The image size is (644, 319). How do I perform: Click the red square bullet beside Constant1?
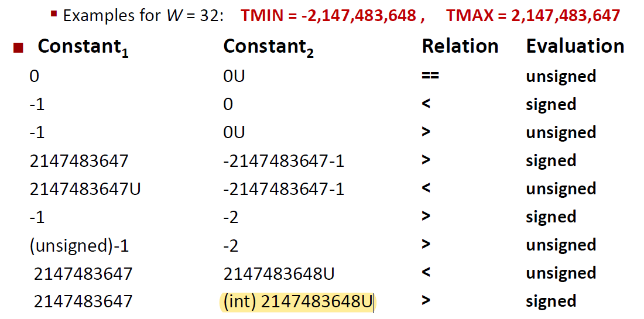click(x=19, y=48)
